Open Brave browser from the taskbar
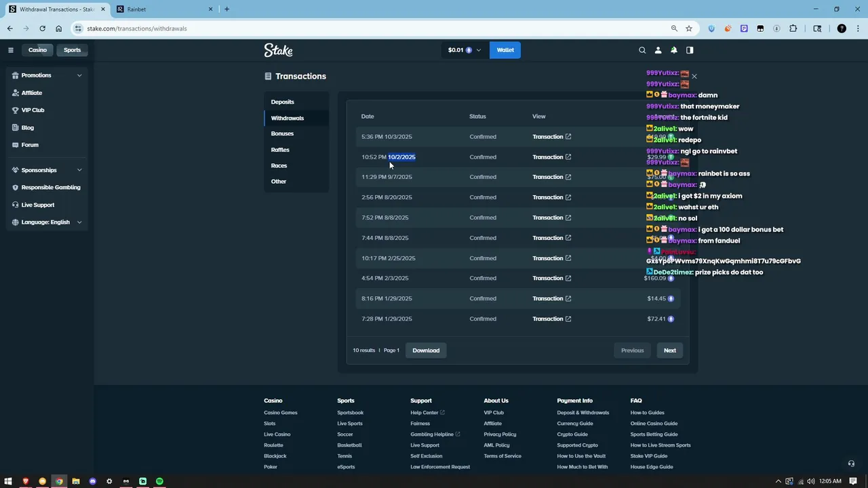 (x=26, y=481)
